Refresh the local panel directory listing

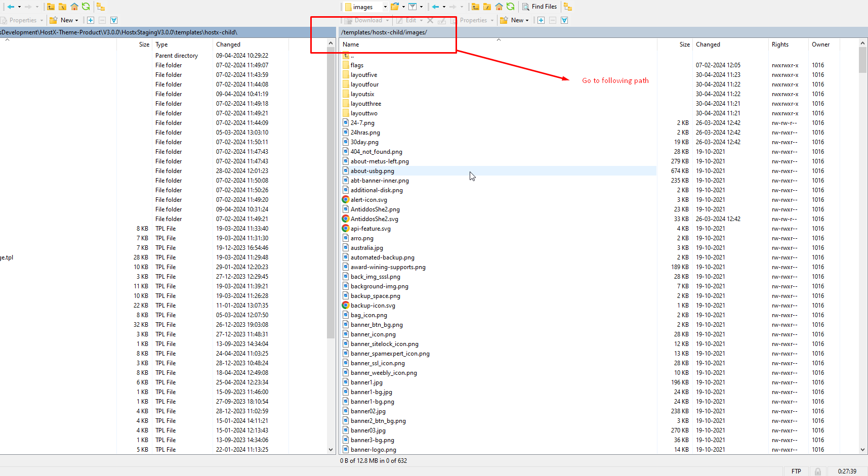[x=86, y=7]
